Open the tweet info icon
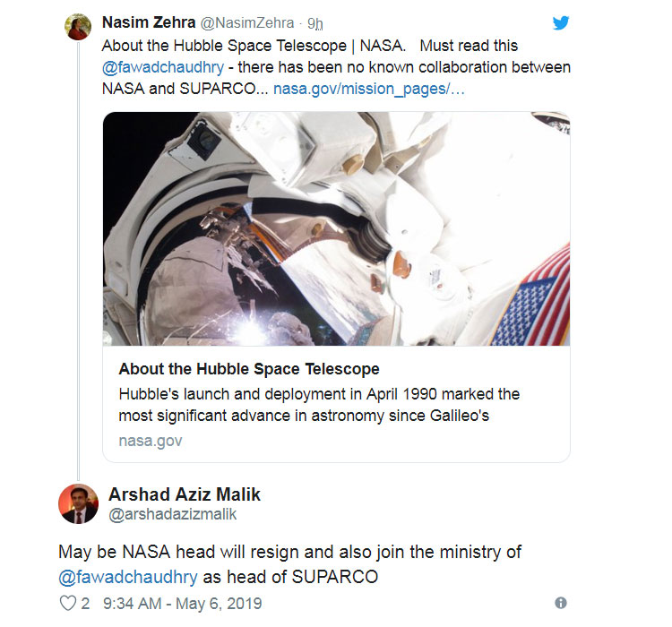 tap(561, 603)
